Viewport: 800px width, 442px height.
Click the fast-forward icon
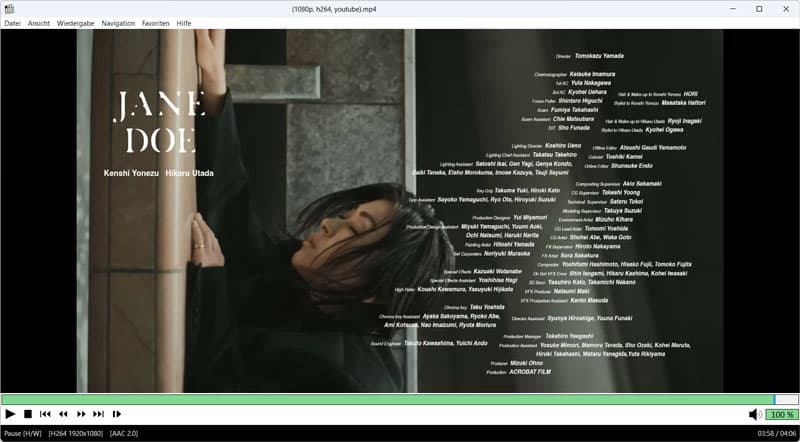pos(81,414)
